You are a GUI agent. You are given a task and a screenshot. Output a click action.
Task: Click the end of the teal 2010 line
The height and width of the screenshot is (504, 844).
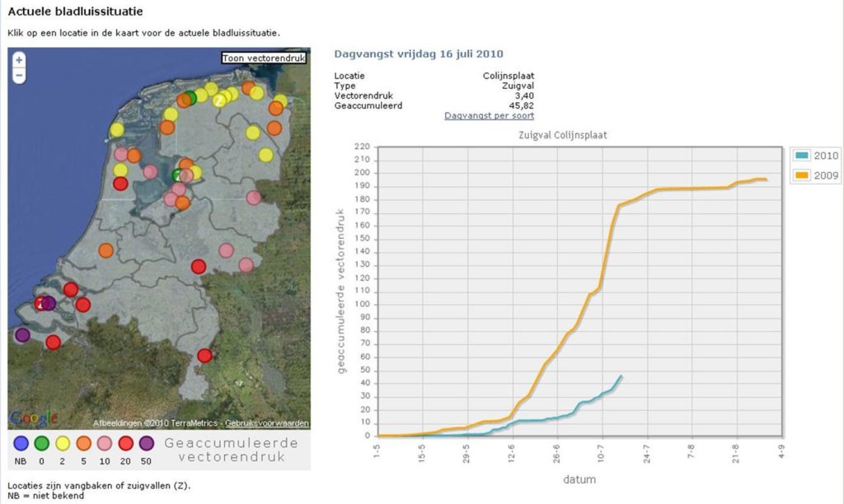pos(621,376)
